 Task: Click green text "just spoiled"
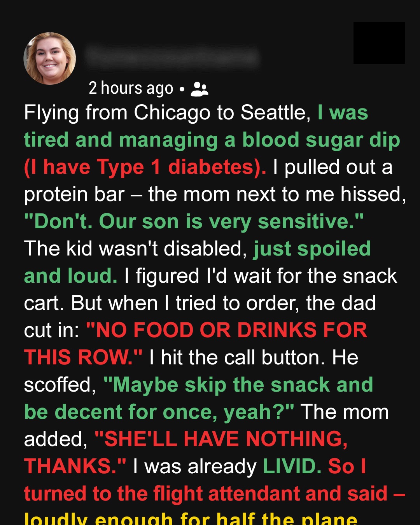(312, 249)
